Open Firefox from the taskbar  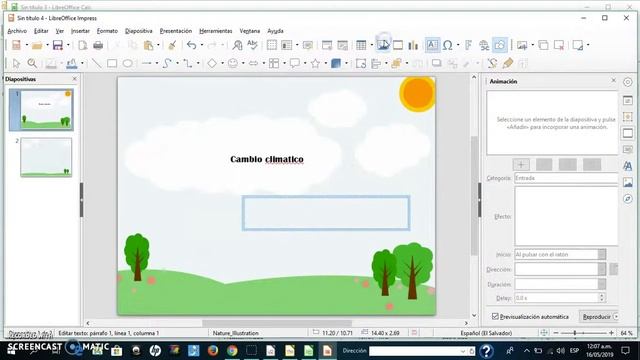pyautogui.click(x=213, y=351)
